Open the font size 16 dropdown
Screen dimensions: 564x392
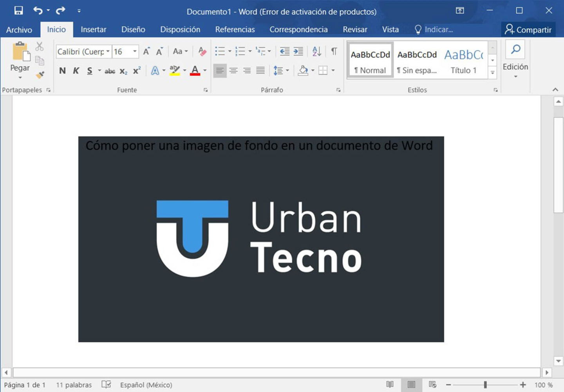point(135,51)
